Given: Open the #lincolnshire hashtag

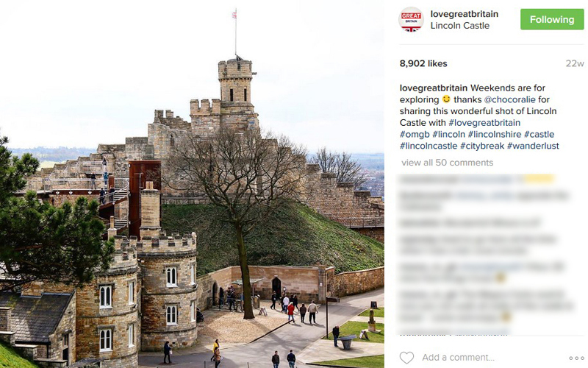Looking at the screenshot, I should [494, 135].
